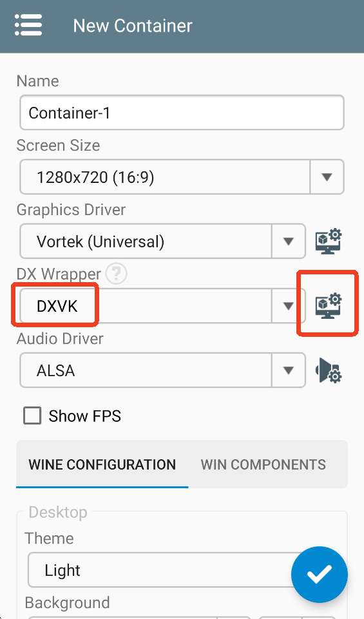Switch to the Win Components tab
364x619 pixels.
263,464
